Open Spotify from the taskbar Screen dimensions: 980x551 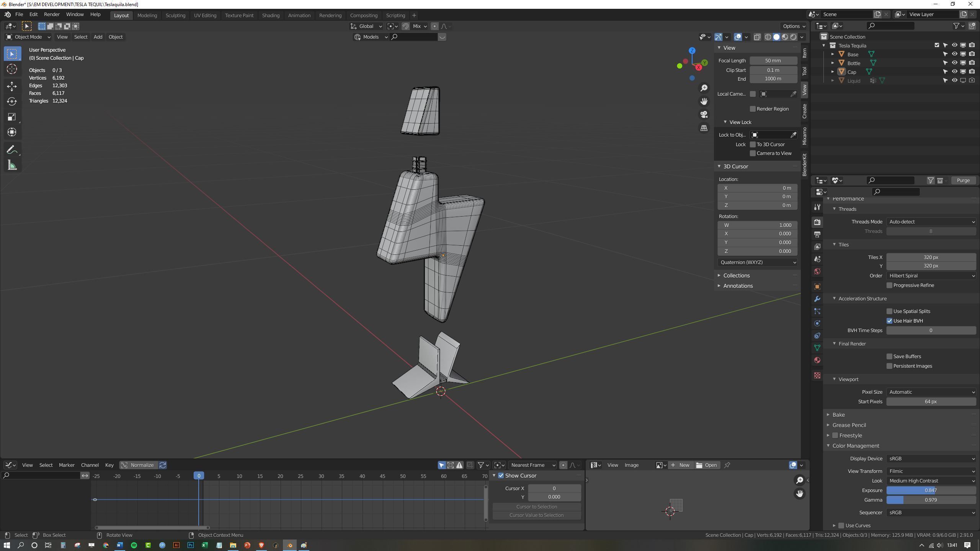[x=134, y=545]
